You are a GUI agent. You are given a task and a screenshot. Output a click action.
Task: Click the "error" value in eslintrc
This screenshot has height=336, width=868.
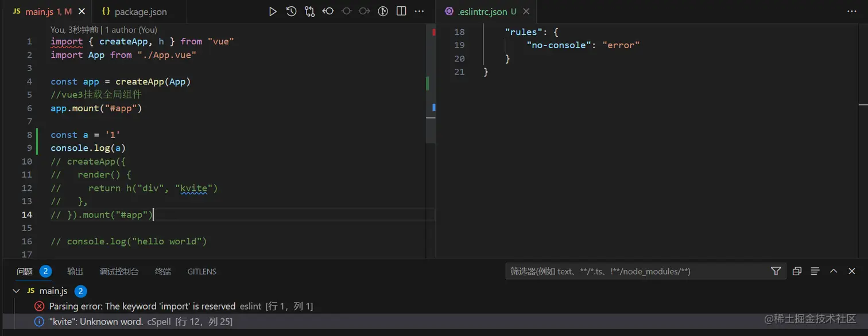[621, 45]
